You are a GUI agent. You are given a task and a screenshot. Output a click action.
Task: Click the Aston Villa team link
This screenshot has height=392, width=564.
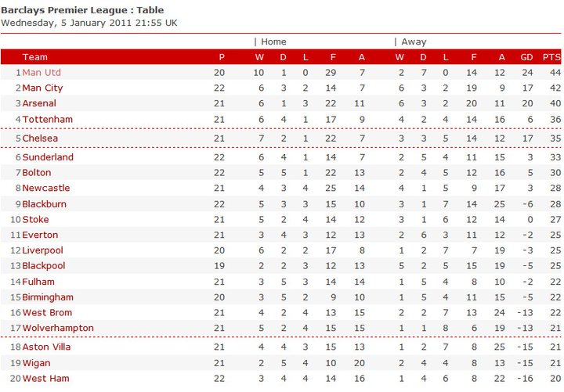(x=45, y=347)
